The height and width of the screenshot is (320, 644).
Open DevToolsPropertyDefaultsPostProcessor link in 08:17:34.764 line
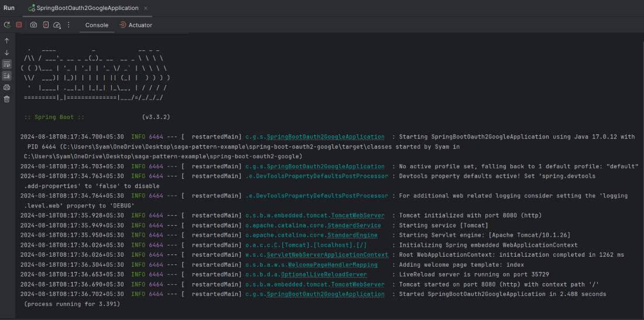point(321,196)
